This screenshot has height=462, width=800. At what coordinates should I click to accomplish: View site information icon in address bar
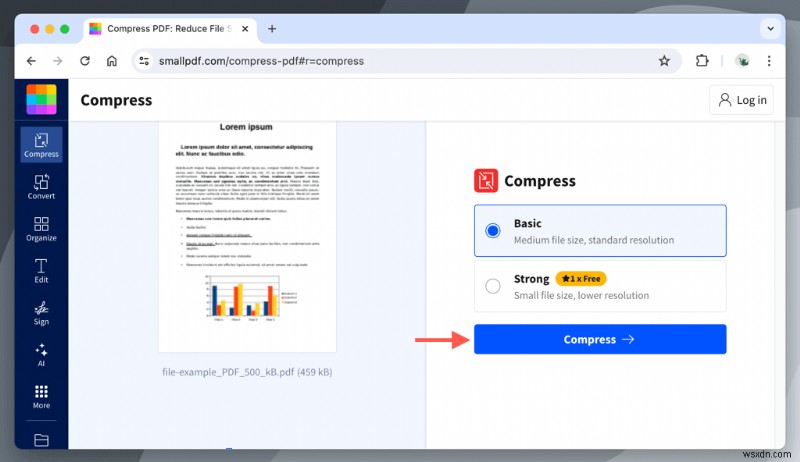pyautogui.click(x=144, y=61)
